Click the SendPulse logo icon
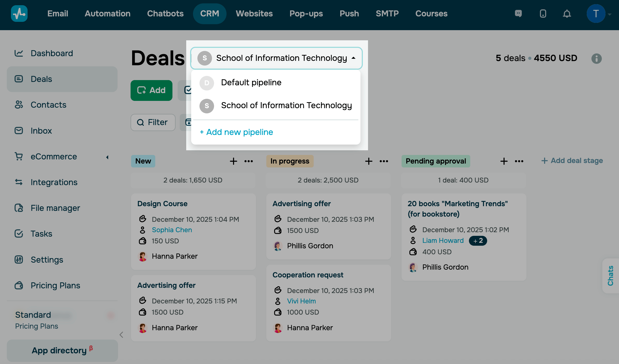619x364 pixels. pyautogui.click(x=19, y=14)
